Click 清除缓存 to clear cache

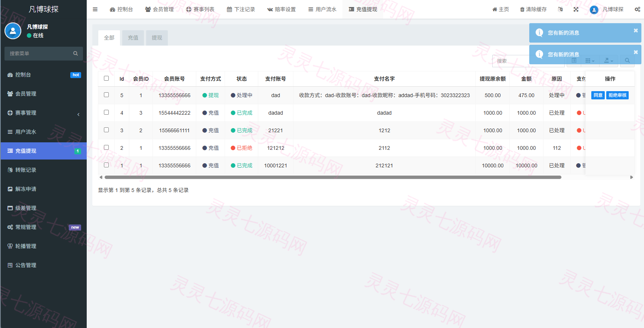[533, 9]
